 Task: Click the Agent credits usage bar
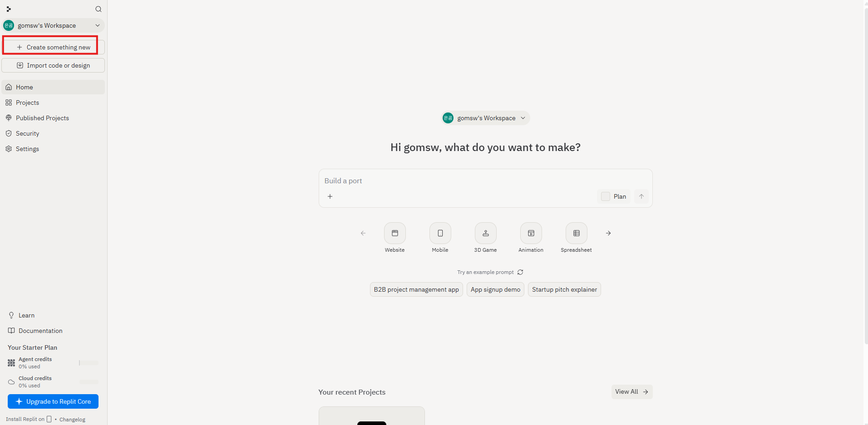(x=89, y=363)
